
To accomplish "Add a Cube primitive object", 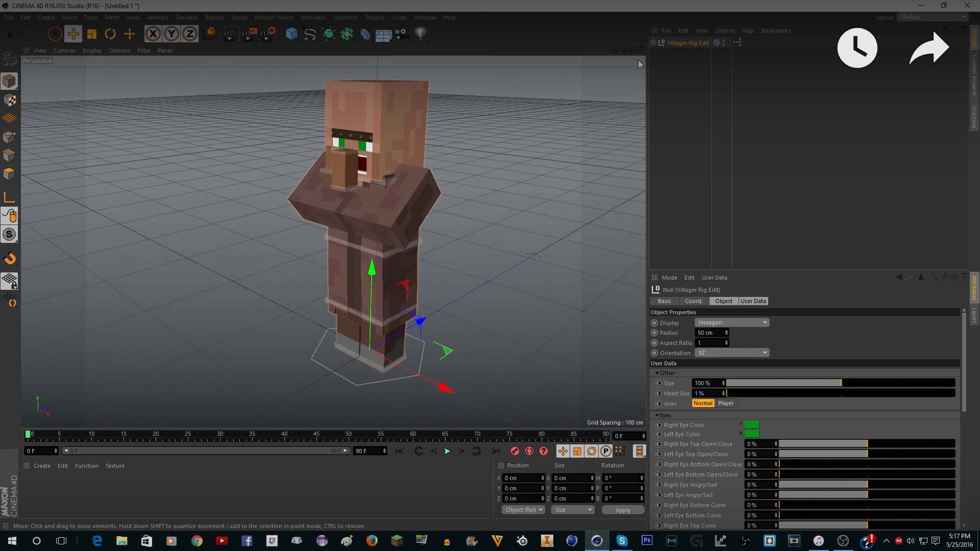I will 291,34.
